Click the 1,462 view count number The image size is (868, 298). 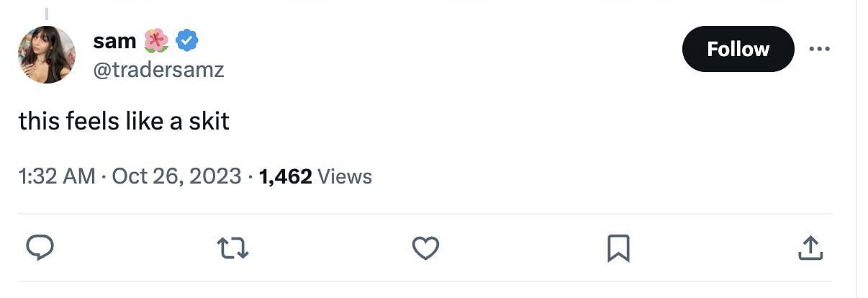(x=285, y=176)
